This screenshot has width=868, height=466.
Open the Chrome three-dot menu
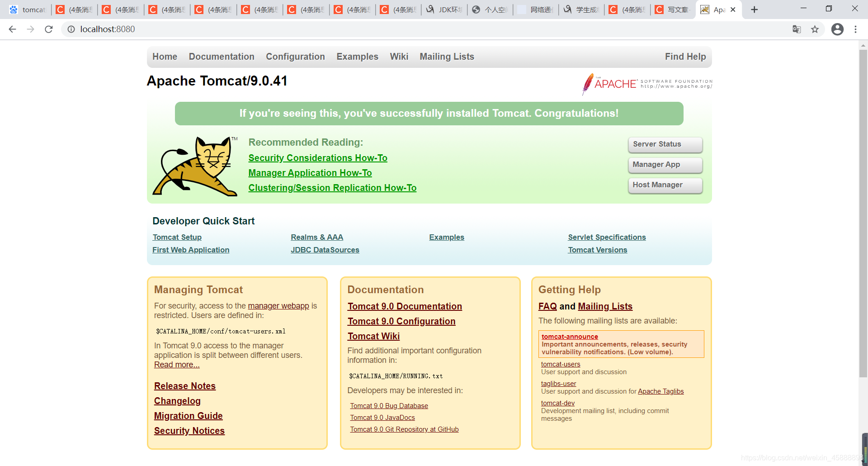855,29
